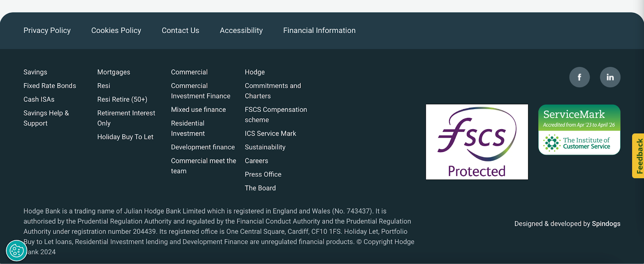644x264 pixels.
Task: Select Financial Information in the footer menu
Action: coord(319,30)
